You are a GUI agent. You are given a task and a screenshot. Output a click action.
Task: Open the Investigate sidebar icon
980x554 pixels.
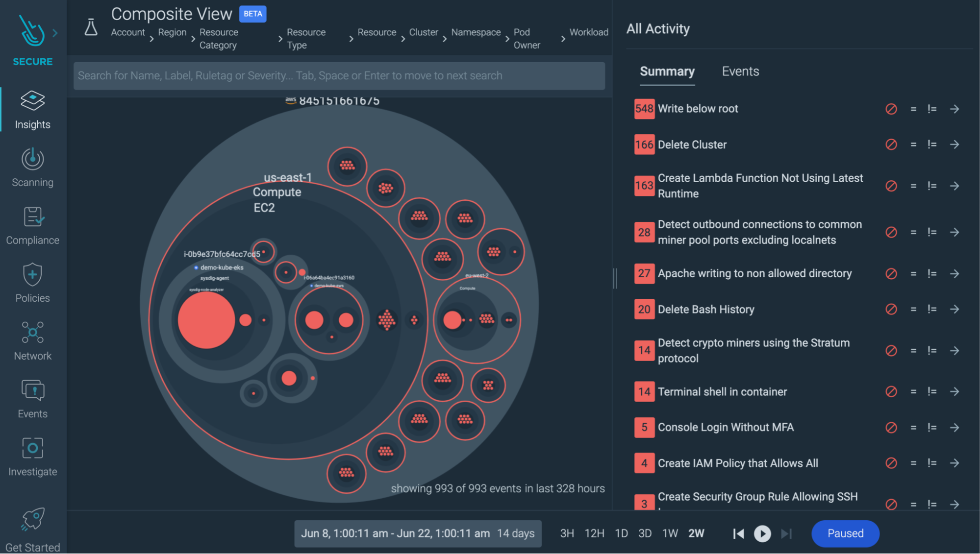pos(32,448)
